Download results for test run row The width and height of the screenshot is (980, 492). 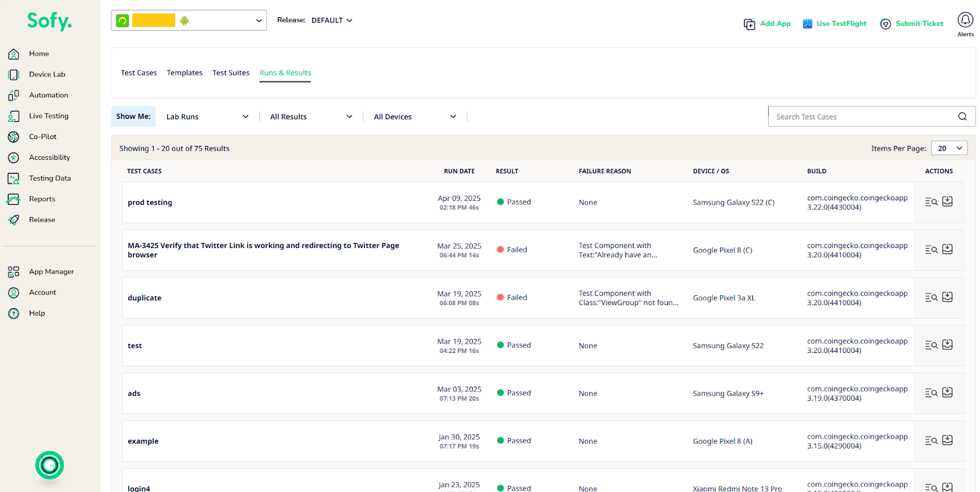coord(948,345)
